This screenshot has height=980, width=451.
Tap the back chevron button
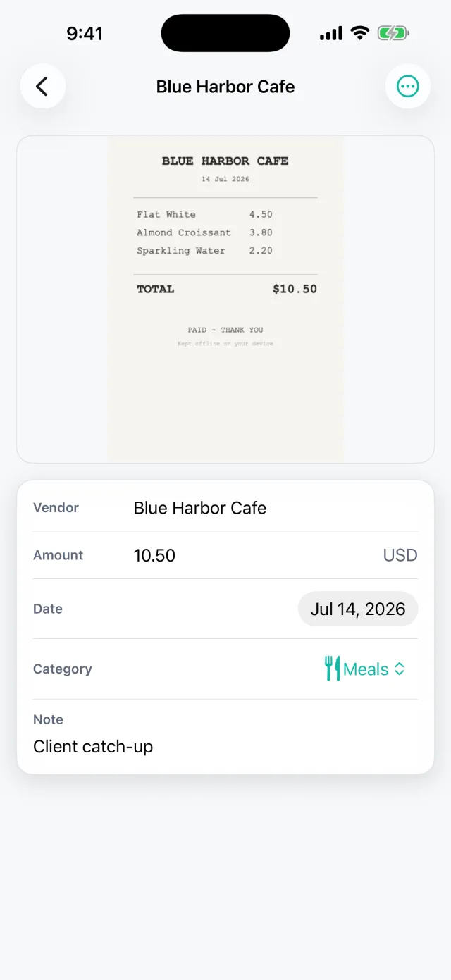click(x=43, y=87)
